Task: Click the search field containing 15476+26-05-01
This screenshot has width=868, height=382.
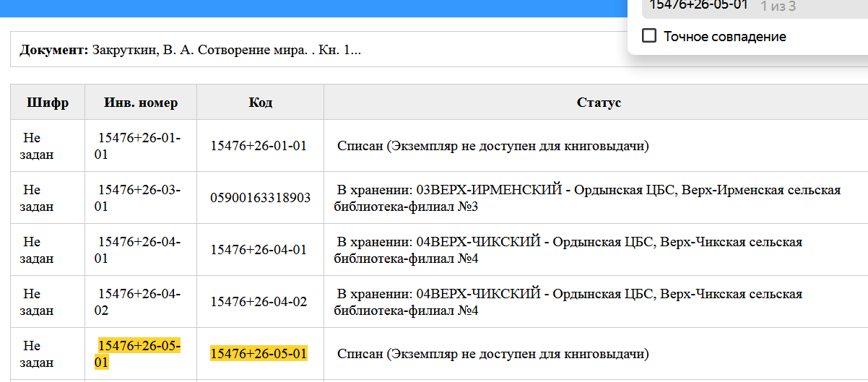Action: (698, 6)
